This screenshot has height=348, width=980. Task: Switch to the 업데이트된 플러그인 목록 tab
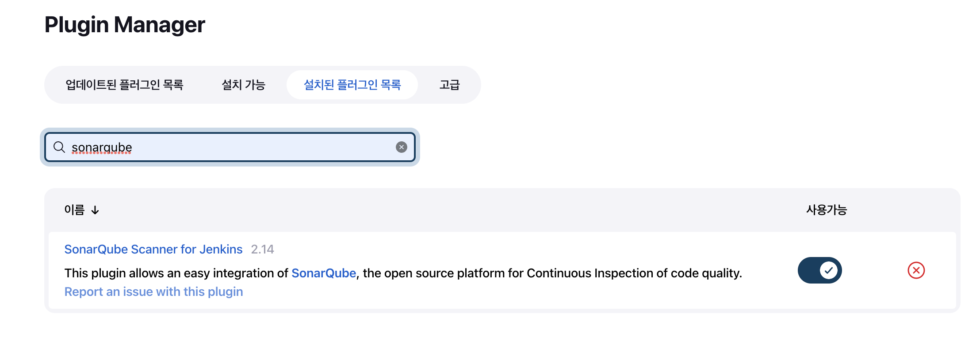click(x=124, y=85)
